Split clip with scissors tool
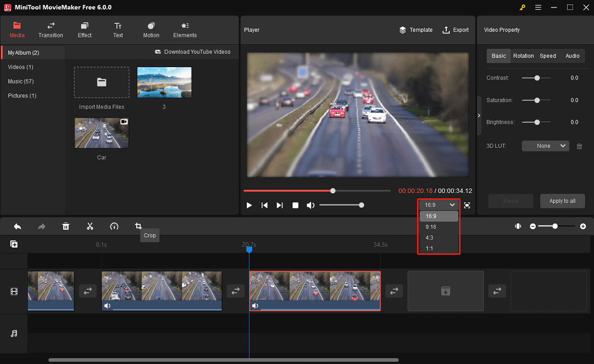This screenshot has width=594, height=364. 90,227
